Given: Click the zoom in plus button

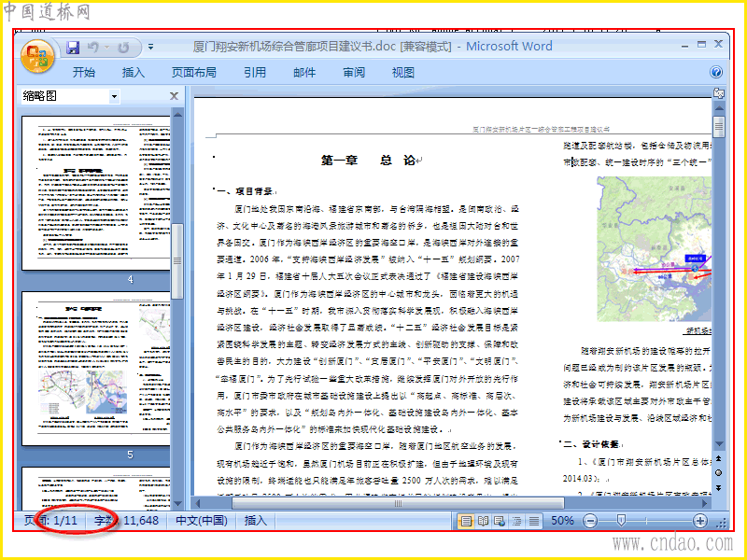Looking at the screenshot, I should click(699, 521).
